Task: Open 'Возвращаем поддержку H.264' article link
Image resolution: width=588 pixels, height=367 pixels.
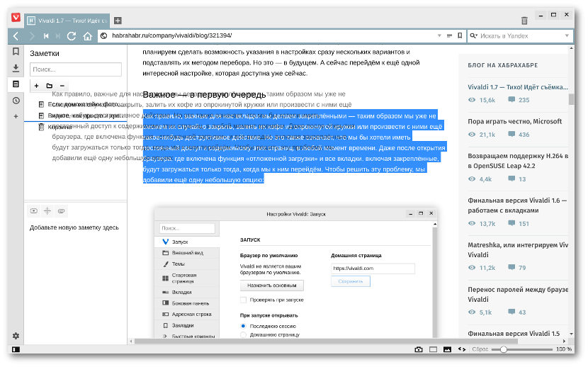Action: pos(518,161)
